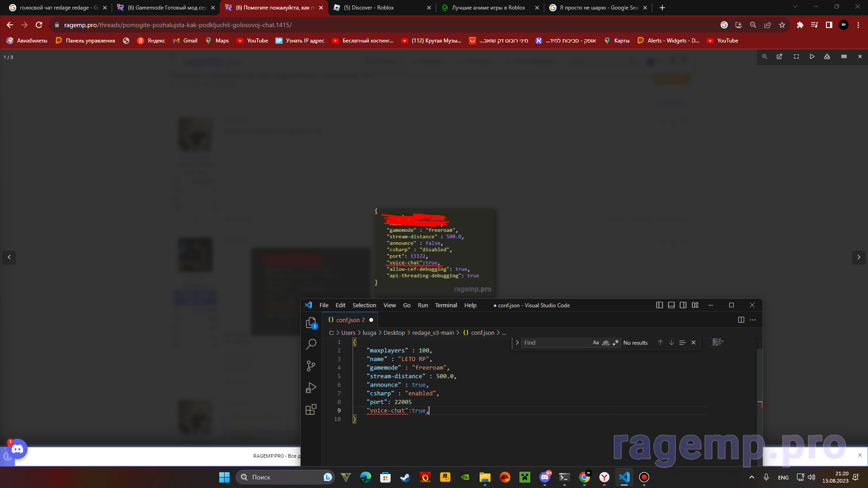Click the split editor right icon
The height and width of the screenshot is (488, 868).
(741, 320)
